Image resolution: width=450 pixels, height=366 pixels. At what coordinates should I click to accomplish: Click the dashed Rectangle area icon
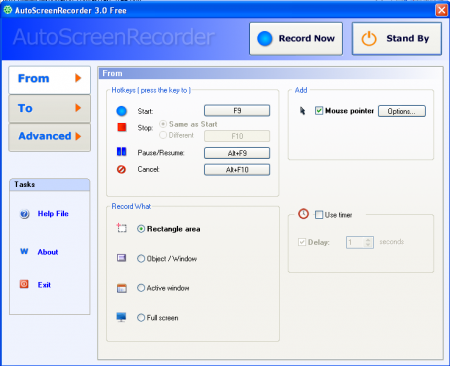tap(122, 228)
